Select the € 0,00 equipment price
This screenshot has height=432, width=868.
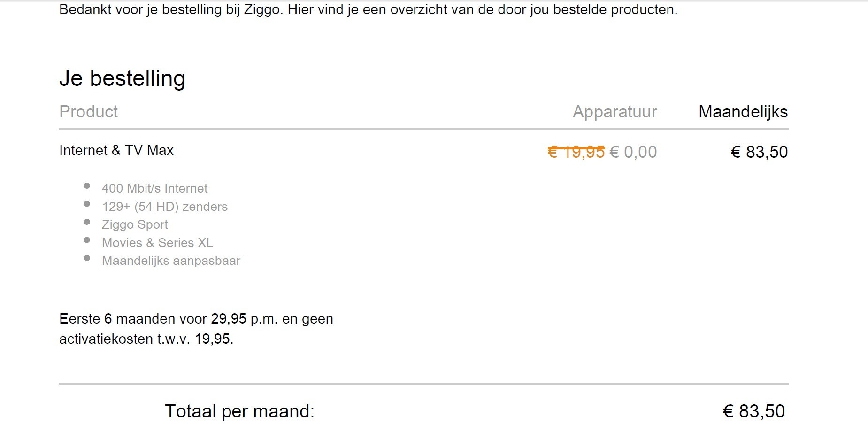point(633,152)
